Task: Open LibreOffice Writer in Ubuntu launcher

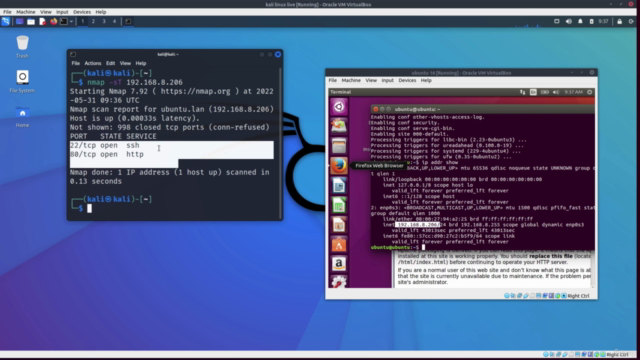Action: click(339, 185)
